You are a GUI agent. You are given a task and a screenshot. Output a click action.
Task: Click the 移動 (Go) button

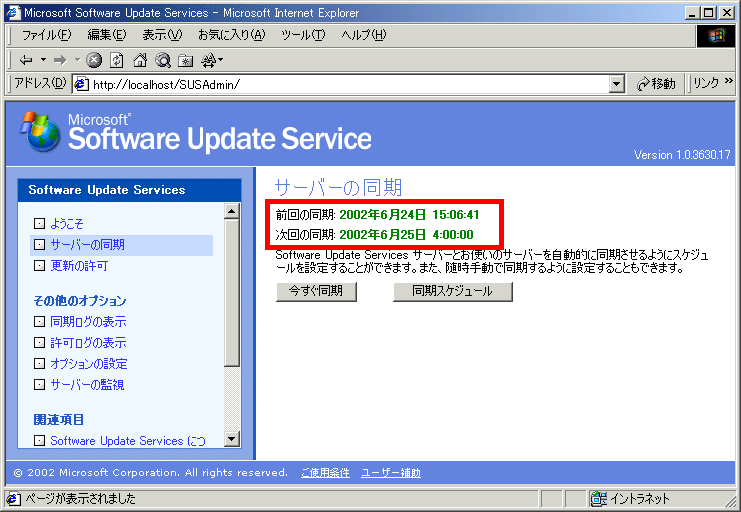(656, 84)
